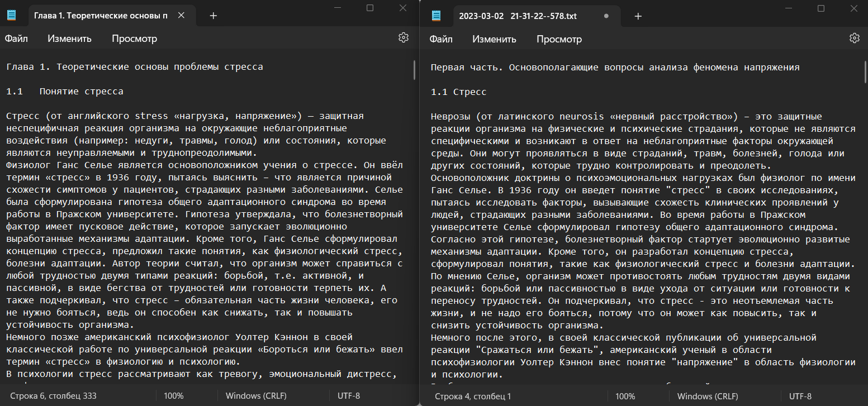Click Notepad app icon beside the Глава 1 tab

12,16
